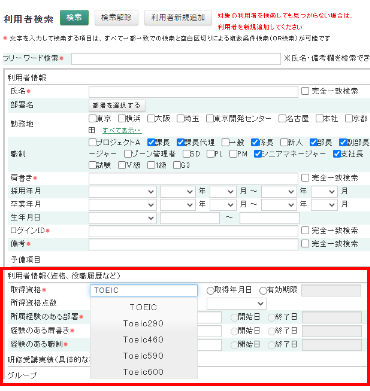Open the 卒業年月 start month dropdown
Viewport: 370px width, 391px height.
[223, 205]
